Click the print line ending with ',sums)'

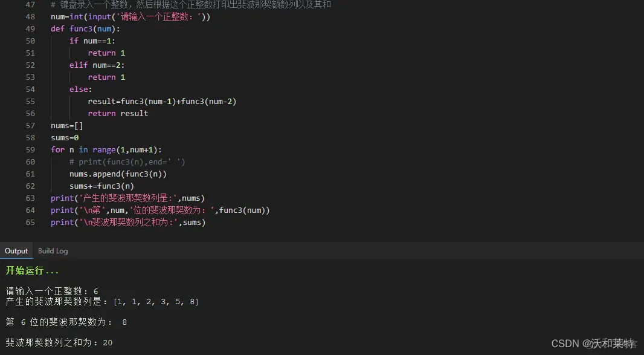tap(128, 222)
